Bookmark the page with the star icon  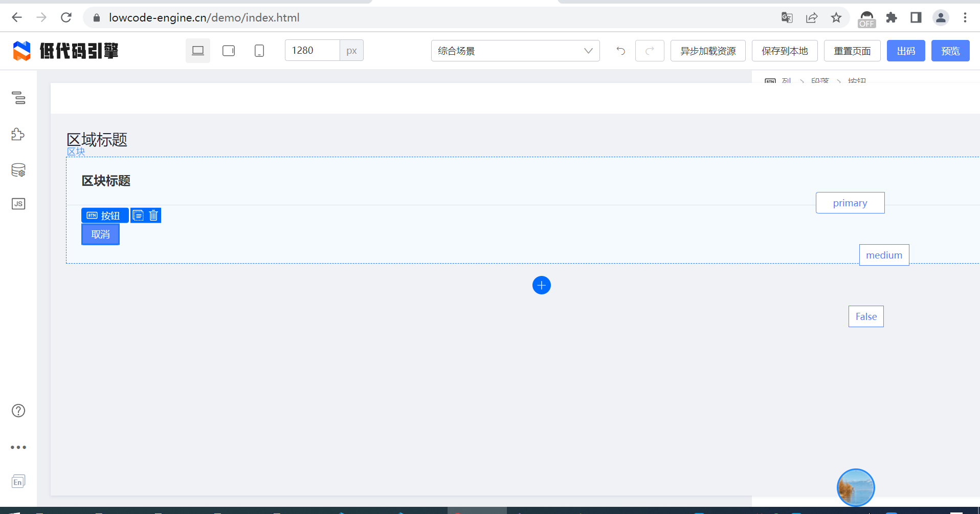pyautogui.click(x=837, y=17)
